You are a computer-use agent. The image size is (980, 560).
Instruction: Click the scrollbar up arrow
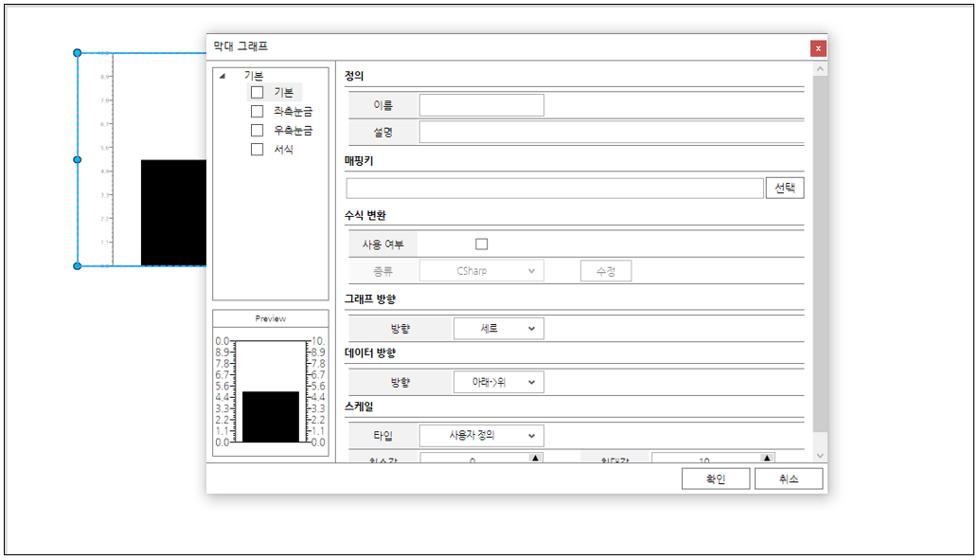[x=820, y=69]
